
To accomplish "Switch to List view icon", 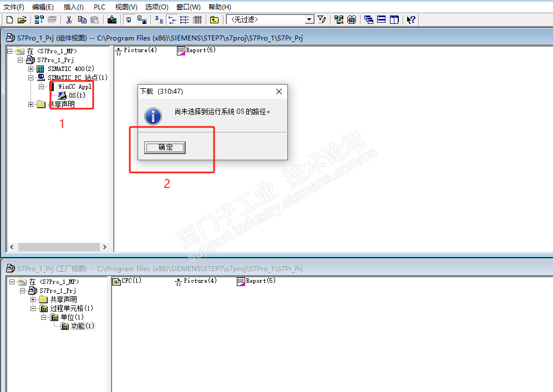I will click(x=185, y=20).
